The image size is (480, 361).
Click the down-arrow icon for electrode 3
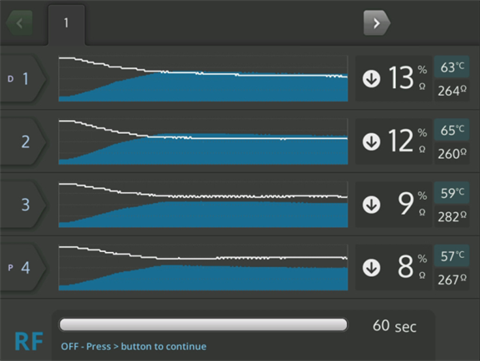pos(371,205)
